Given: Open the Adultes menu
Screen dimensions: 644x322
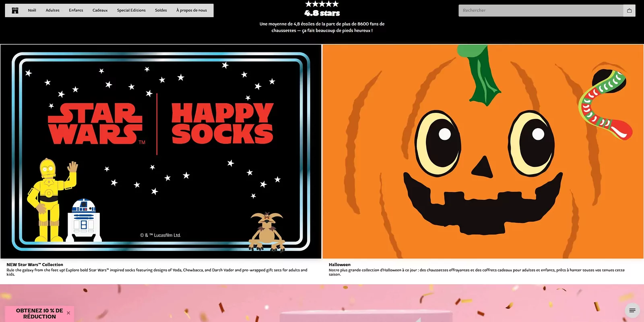Looking at the screenshot, I should (x=52, y=10).
